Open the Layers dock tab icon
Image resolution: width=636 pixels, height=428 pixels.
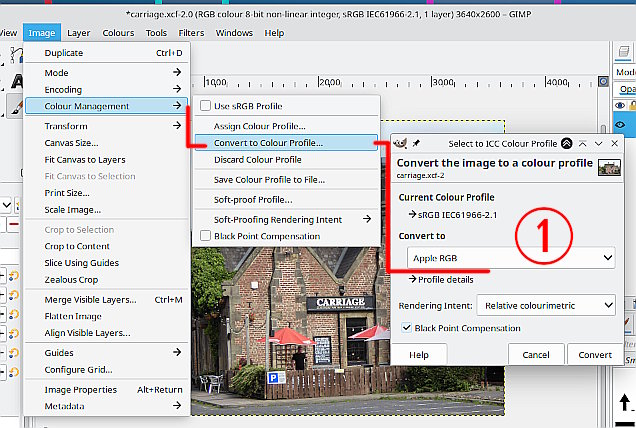[623, 52]
